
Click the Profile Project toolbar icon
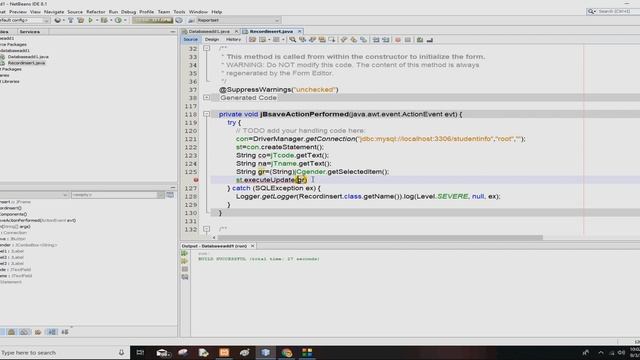tap(118, 20)
